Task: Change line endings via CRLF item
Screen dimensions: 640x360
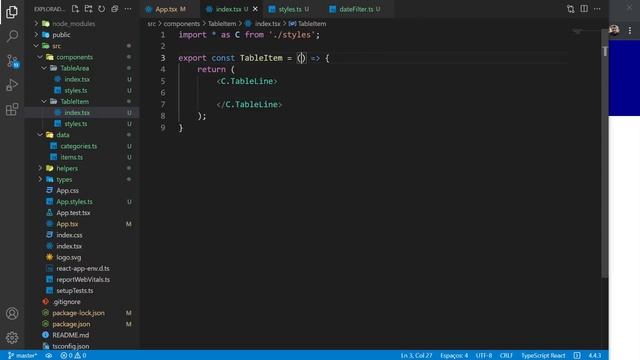Action: 506,356
